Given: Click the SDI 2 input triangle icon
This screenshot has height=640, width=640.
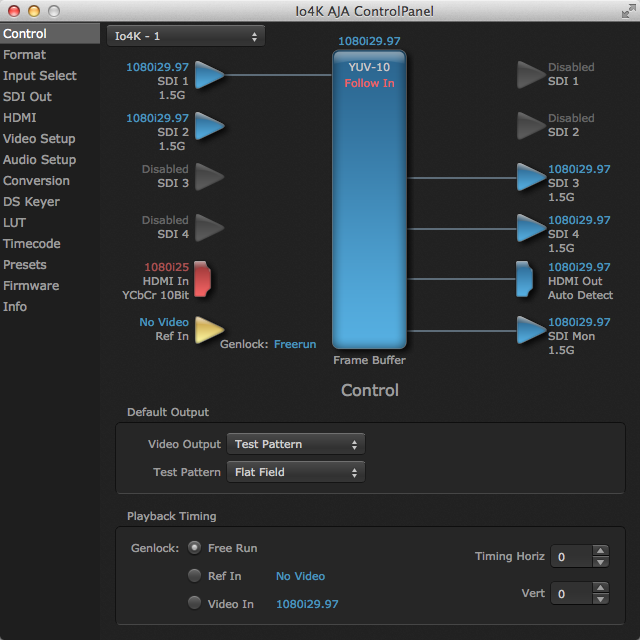Looking at the screenshot, I should coord(208,127).
